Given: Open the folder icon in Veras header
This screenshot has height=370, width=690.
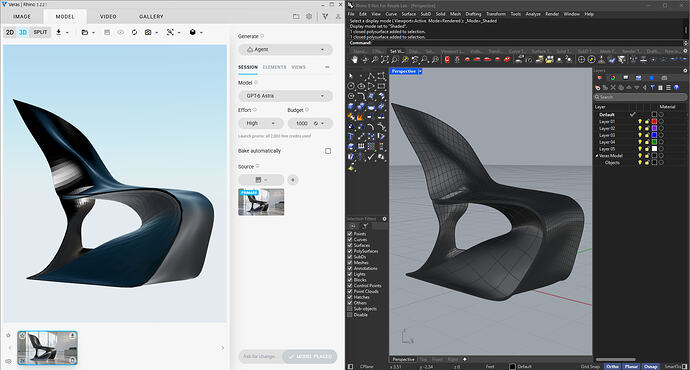Looking at the screenshot, I should click(296, 16).
